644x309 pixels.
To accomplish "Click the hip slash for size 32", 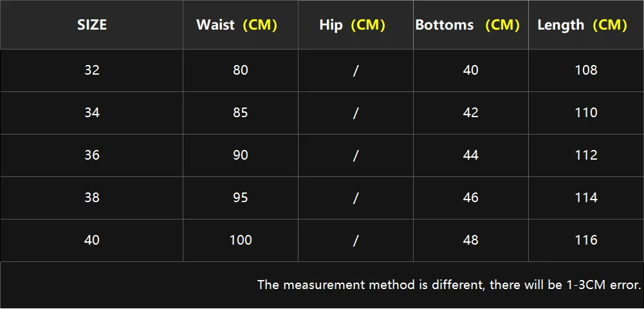I will 356,70.
